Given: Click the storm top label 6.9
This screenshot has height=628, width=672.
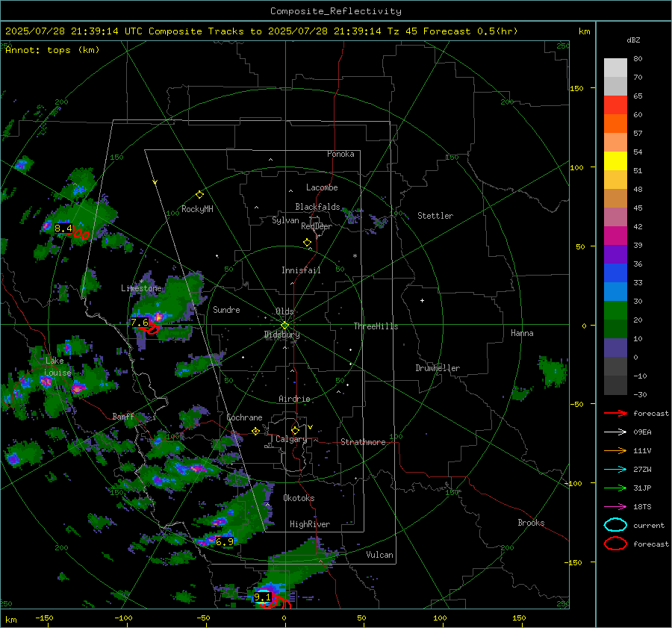Looking at the screenshot, I should pyautogui.click(x=225, y=542).
